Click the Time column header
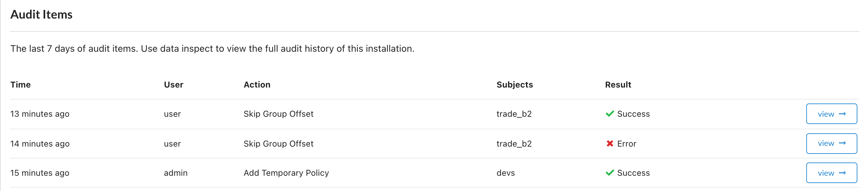 pyautogui.click(x=21, y=85)
